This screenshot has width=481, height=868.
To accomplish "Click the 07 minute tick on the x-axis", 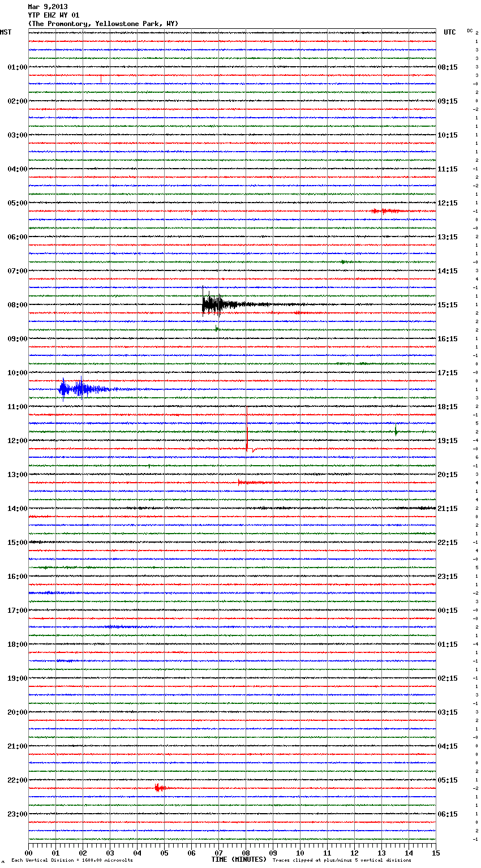I will point(218,853).
